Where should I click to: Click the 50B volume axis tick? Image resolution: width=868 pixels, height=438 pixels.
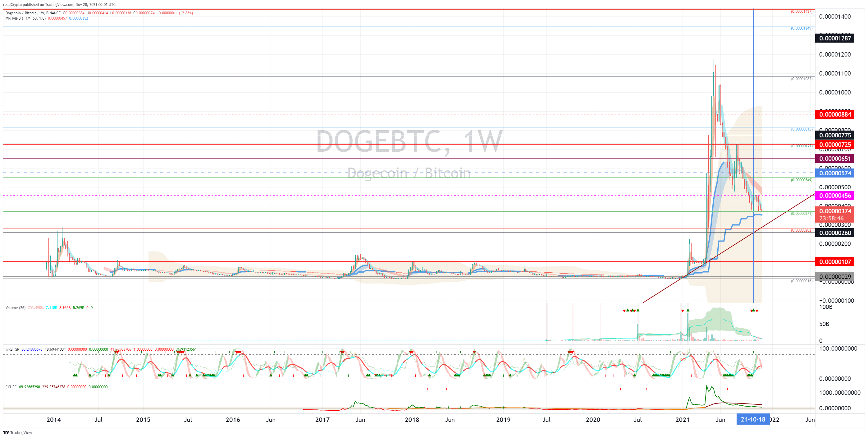tap(824, 324)
